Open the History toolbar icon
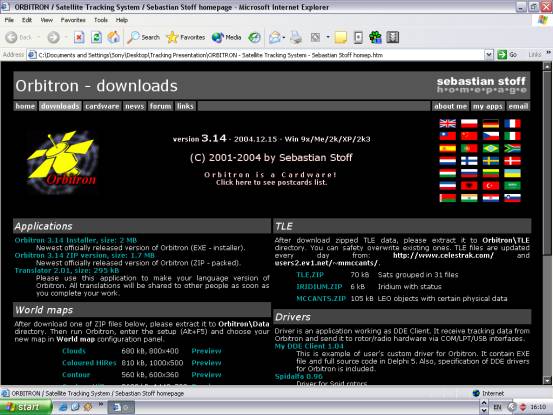Viewport: 553px width, 415px height. (254, 37)
